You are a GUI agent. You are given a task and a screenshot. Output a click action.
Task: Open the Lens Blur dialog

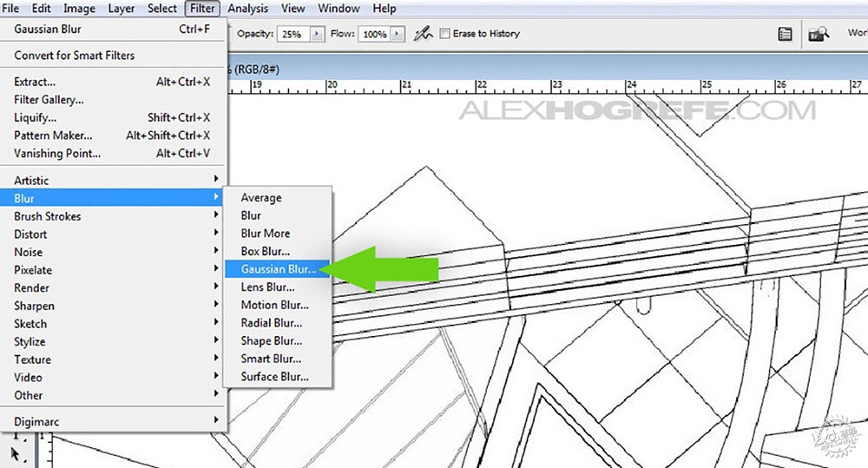pos(278,287)
